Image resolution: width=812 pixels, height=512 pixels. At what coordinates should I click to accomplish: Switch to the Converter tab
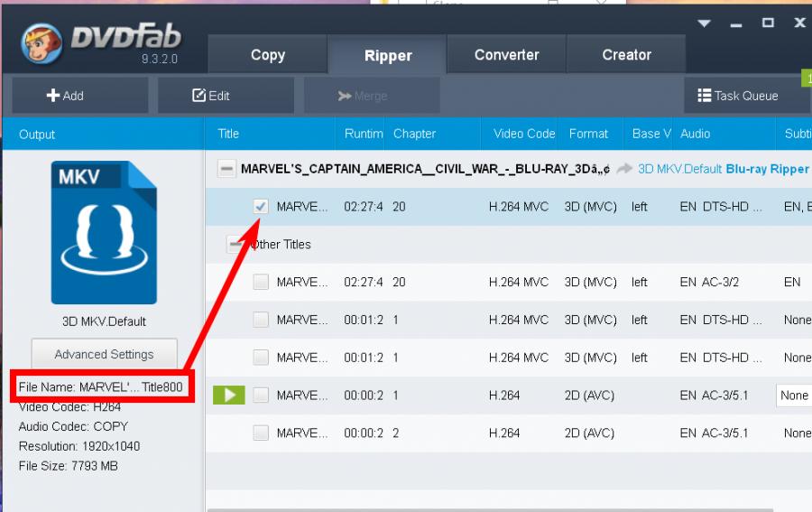[506, 54]
